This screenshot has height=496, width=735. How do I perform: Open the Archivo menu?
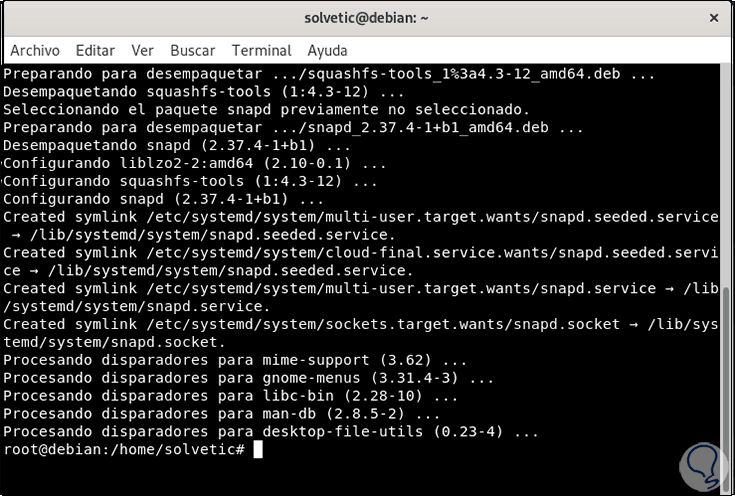pyautogui.click(x=35, y=50)
